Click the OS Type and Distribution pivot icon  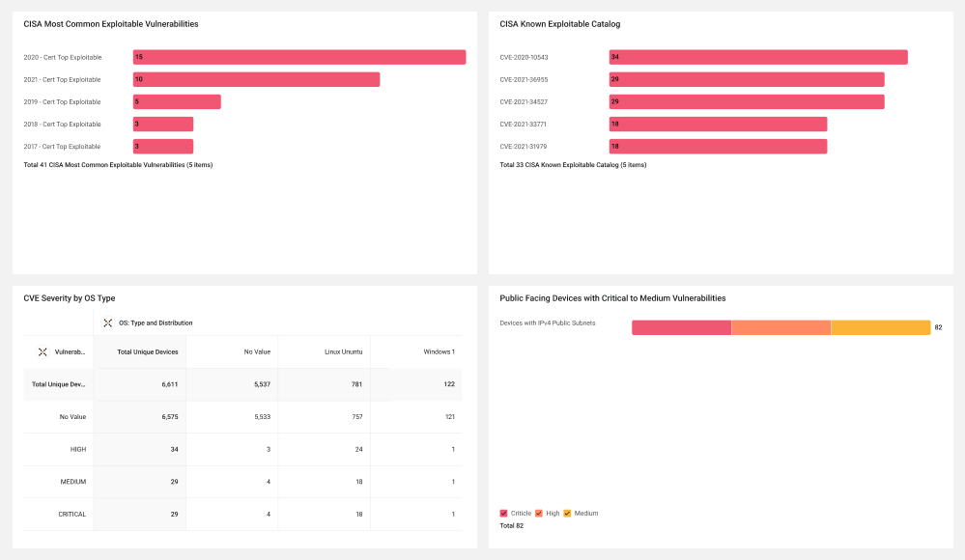(107, 323)
